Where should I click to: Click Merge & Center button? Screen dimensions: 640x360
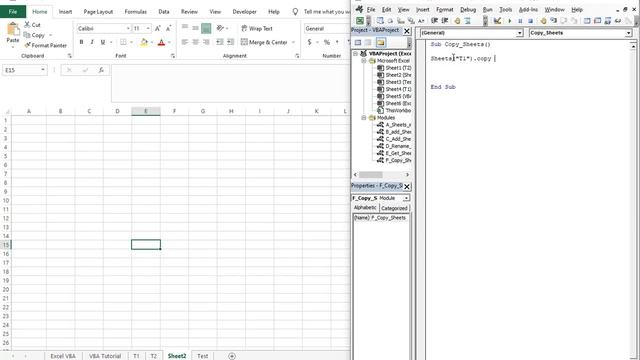pyautogui.click(x=264, y=42)
